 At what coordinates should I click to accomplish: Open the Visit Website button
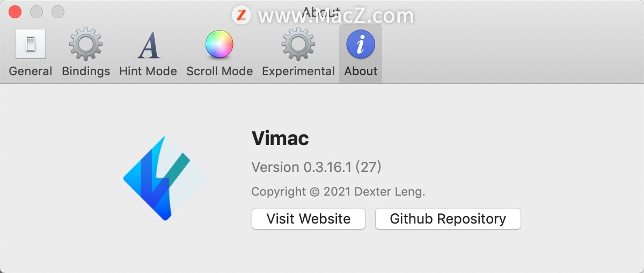click(x=309, y=219)
